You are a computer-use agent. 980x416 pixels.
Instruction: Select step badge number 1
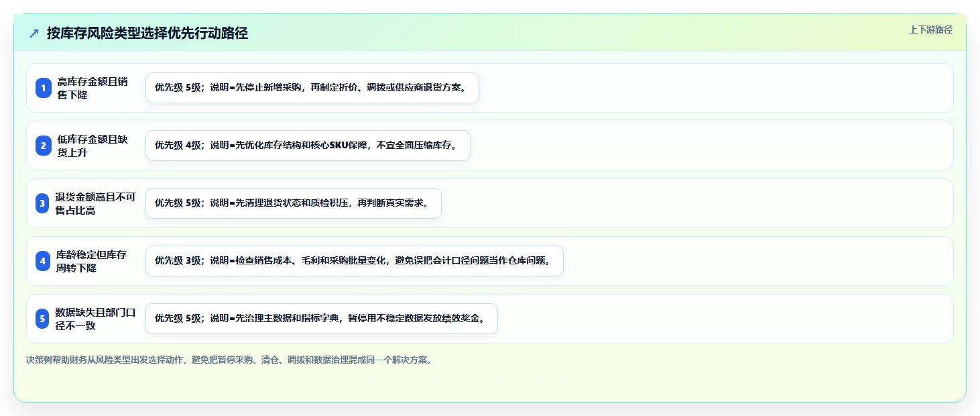coord(43,88)
